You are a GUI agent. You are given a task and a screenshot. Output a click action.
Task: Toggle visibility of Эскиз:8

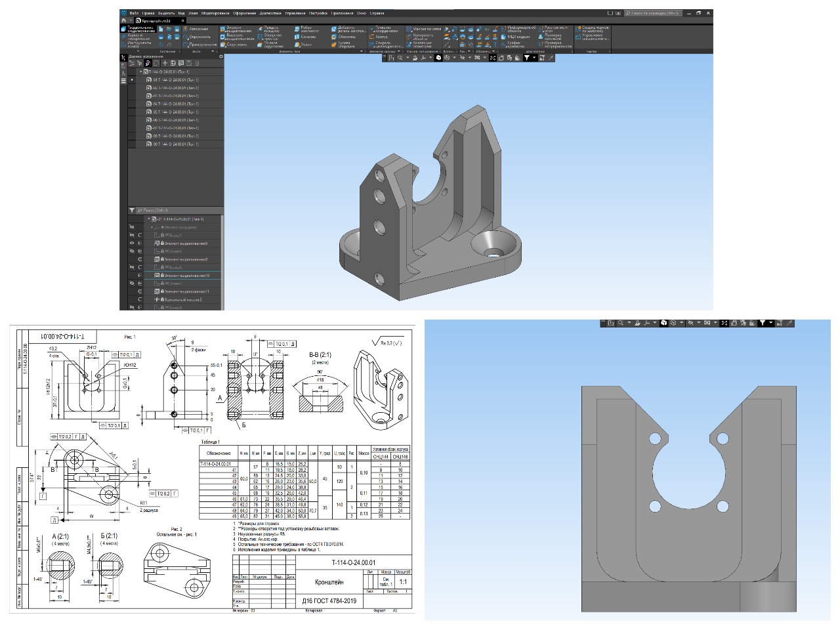click(x=132, y=306)
